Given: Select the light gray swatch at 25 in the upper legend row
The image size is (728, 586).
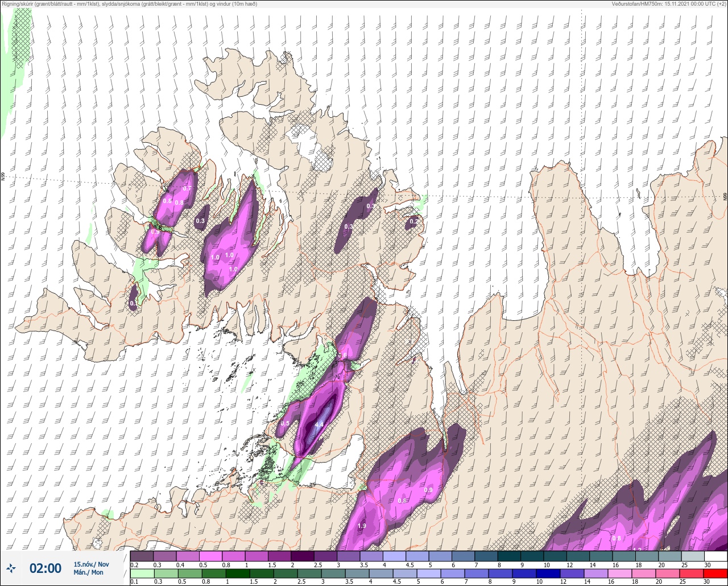Looking at the screenshot, I should coord(693,556).
